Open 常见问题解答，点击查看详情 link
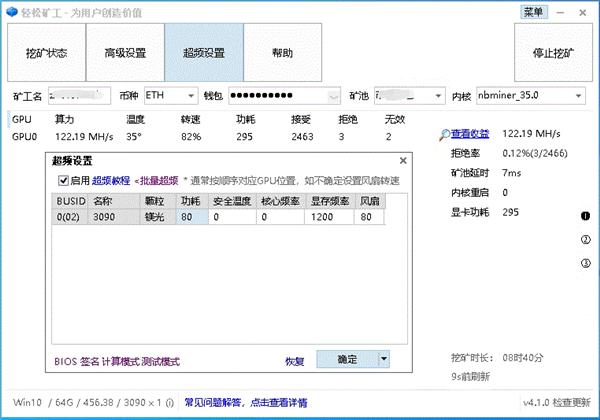This screenshot has width=600, height=420. coord(246,402)
